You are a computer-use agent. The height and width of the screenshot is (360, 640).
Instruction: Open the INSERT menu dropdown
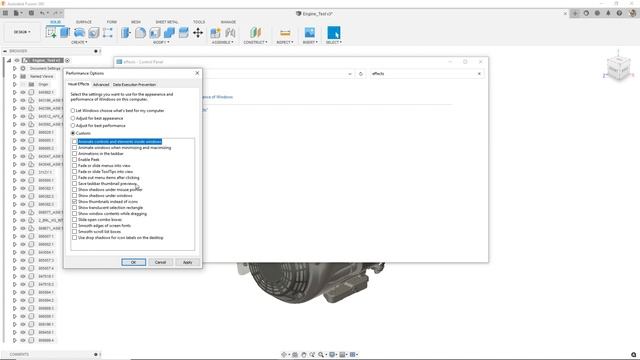coord(310,42)
